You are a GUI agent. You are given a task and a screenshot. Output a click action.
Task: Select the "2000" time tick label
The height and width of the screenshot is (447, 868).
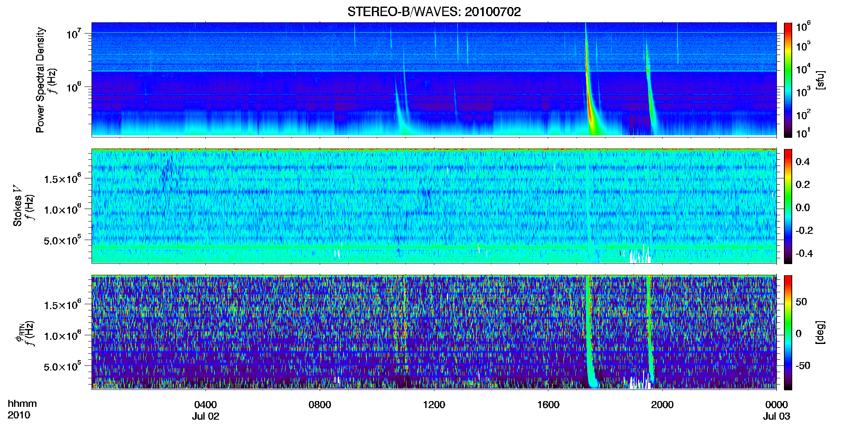[662, 404]
